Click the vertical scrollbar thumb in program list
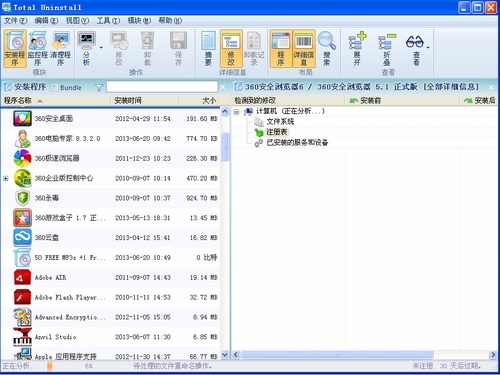 point(225,147)
